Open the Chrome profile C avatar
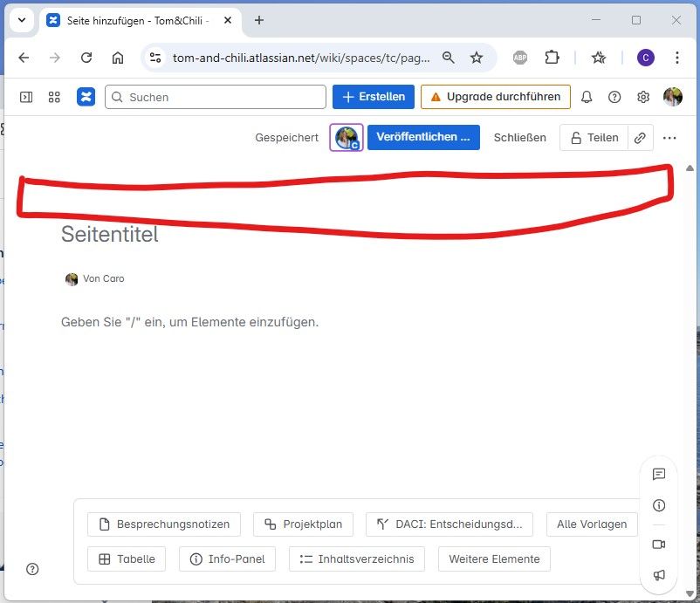This screenshot has width=700, height=603. tap(646, 58)
